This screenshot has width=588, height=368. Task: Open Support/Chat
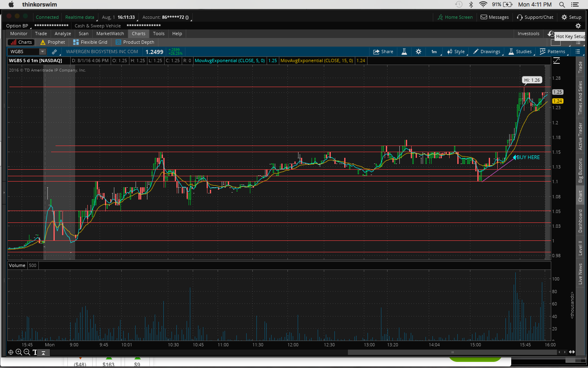[535, 17]
